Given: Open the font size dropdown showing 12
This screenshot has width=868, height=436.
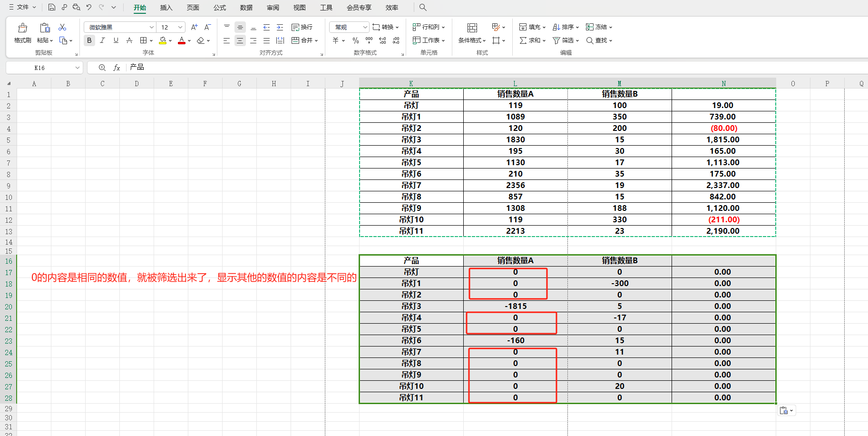Looking at the screenshot, I should (x=180, y=27).
